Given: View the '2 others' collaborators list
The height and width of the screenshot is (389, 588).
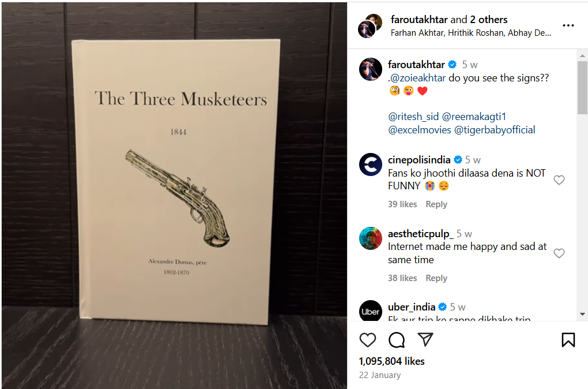Looking at the screenshot, I should pos(488,20).
